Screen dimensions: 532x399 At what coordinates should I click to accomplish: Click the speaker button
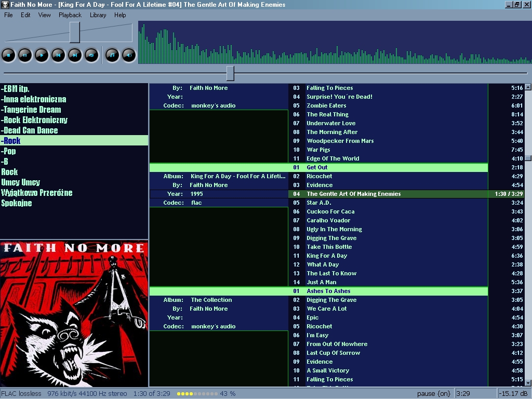[x=129, y=55]
